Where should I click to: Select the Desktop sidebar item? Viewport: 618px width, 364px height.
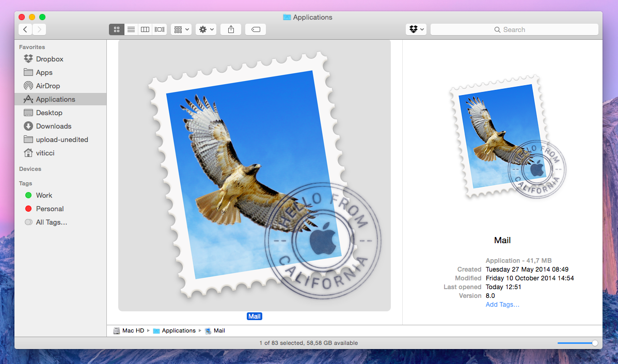pyautogui.click(x=49, y=113)
